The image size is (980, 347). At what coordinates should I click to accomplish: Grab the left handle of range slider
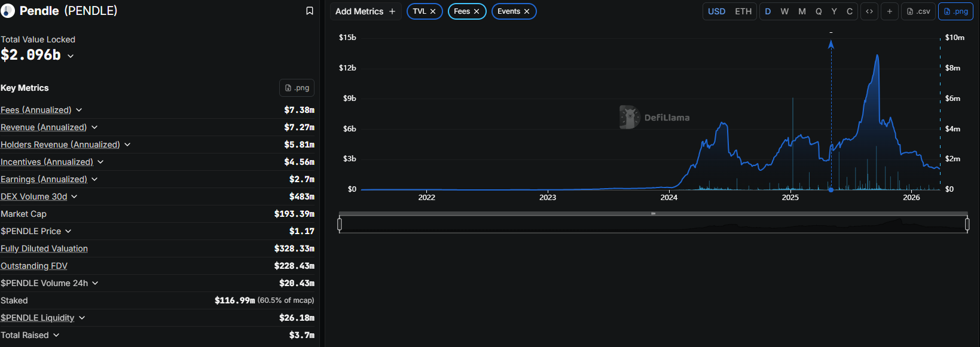point(340,224)
